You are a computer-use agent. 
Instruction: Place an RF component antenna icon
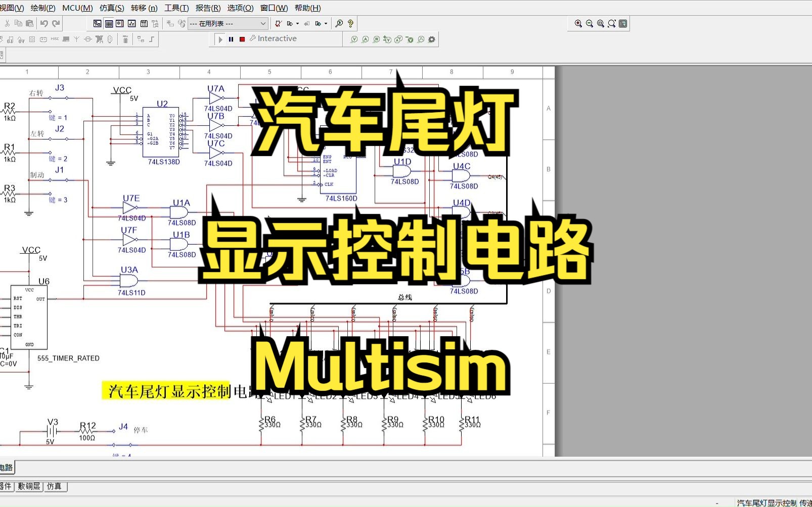76,39
